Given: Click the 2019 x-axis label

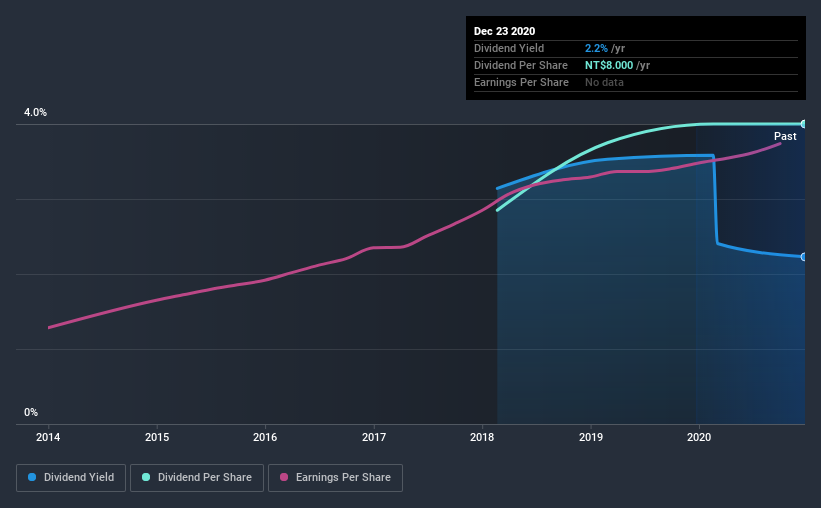Looking at the screenshot, I should [591, 437].
